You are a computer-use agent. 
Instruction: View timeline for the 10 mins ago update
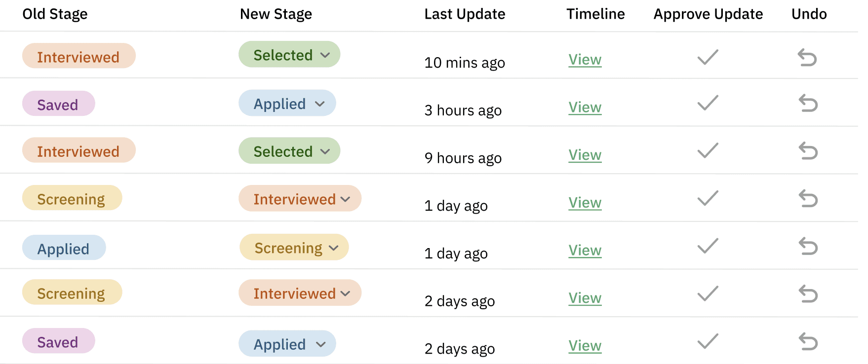tap(585, 60)
